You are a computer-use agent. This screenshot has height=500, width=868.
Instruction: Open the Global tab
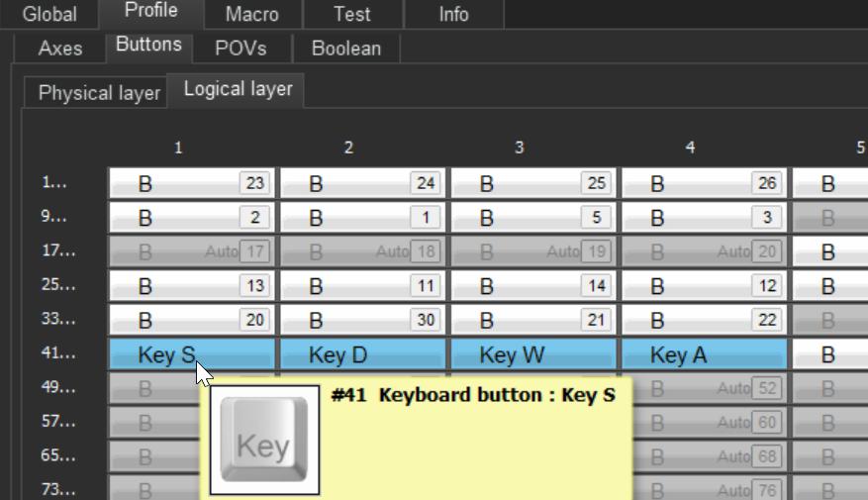coord(49,15)
